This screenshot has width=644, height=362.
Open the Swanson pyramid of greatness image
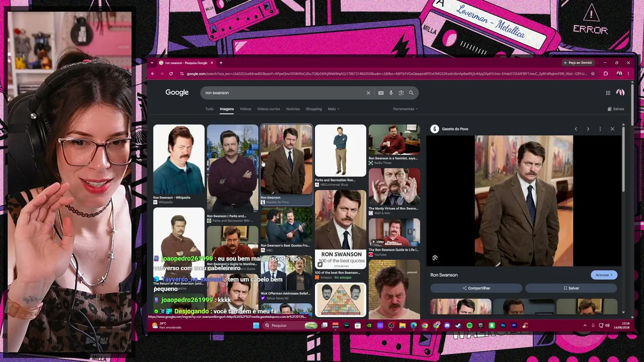tap(341, 299)
